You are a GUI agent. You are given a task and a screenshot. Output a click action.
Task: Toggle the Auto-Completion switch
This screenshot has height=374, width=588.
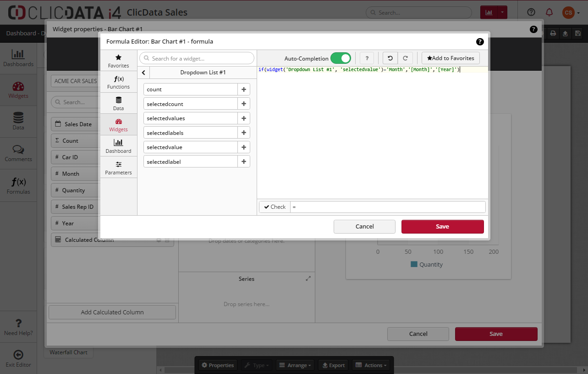[x=341, y=58]
